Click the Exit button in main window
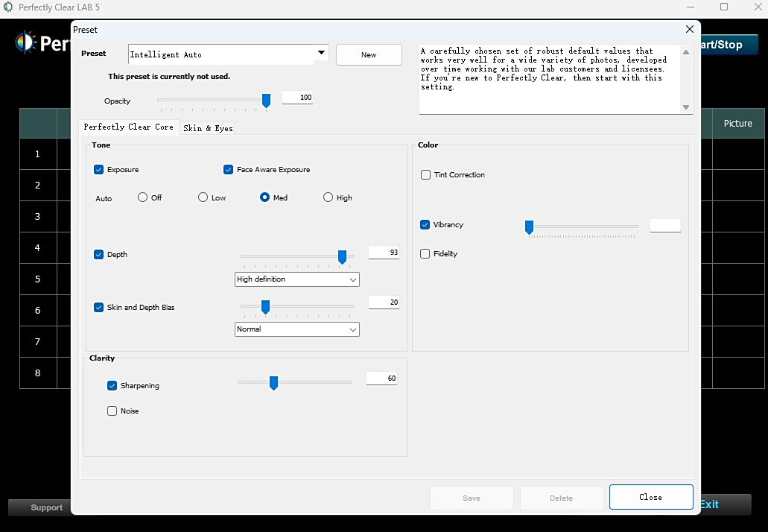 725,504
